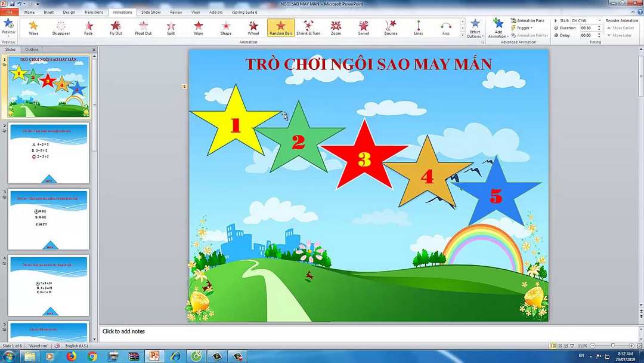
Task: Apply the Fly Out animation
Action: (x=116, y=28)
